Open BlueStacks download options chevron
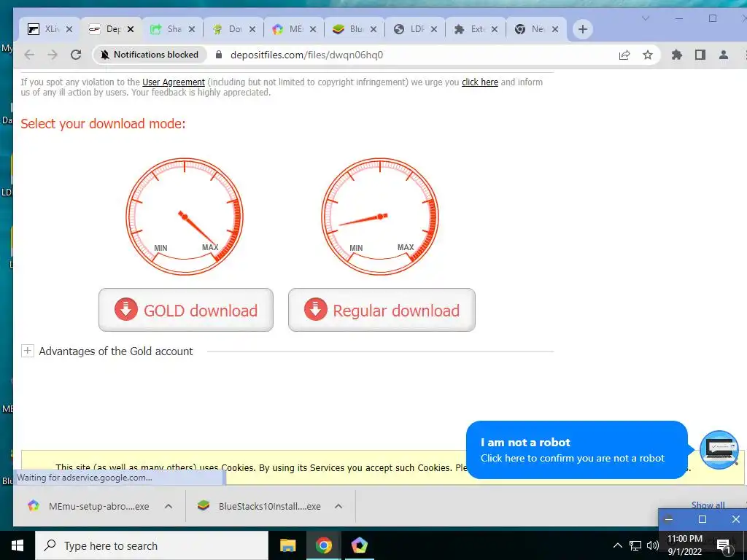 tap(338, 506)
